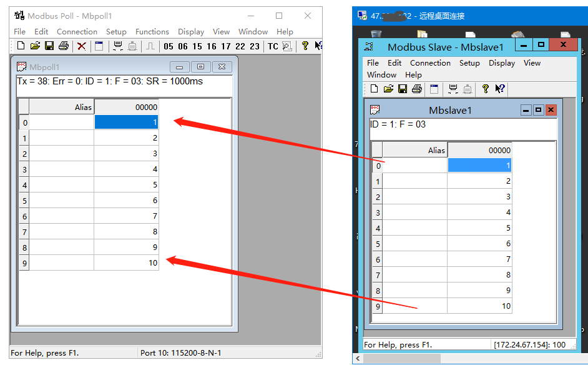588x370 pixels.
Task: Click function code 05 in Modbus Poll toolbar
Action: [x=169, y=46]
